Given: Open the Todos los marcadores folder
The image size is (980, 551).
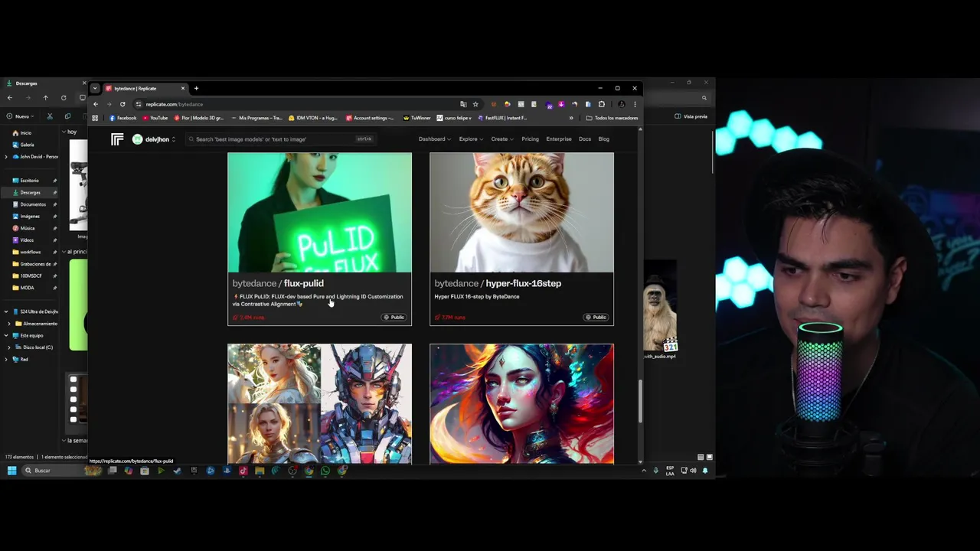Looking at the screenshot, I should click(x=612, y=118).
